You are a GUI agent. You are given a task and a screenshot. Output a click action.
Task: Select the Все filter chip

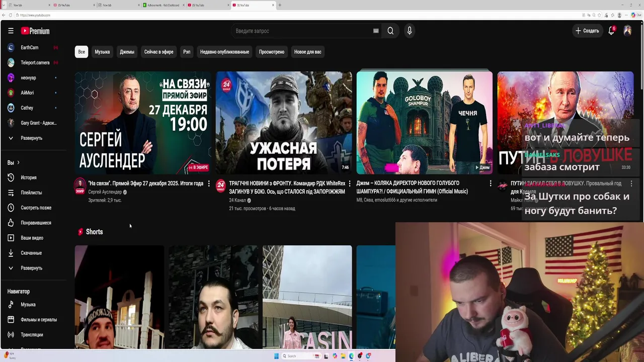pos(82,52)
